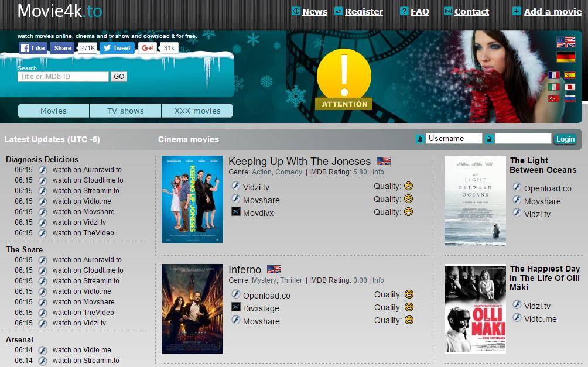The height and width of the screenshot is (367, 588).
Task: Open the Register link
Action: 364,12
